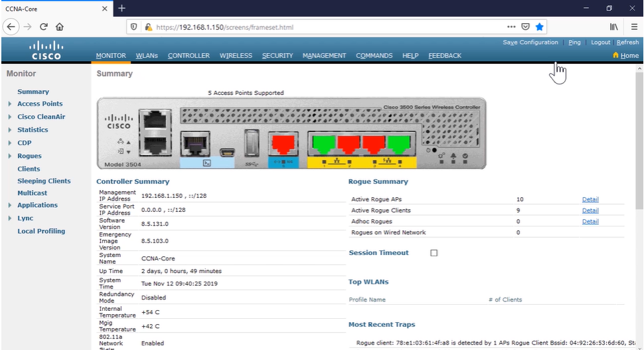
Task: Go back with the browser back arrow
Action: 11,27
